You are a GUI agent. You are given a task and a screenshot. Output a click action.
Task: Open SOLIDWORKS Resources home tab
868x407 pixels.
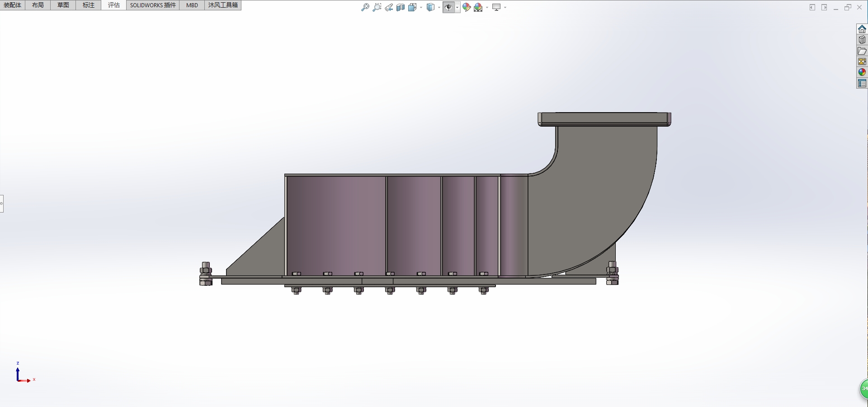[x=862, y=29]
